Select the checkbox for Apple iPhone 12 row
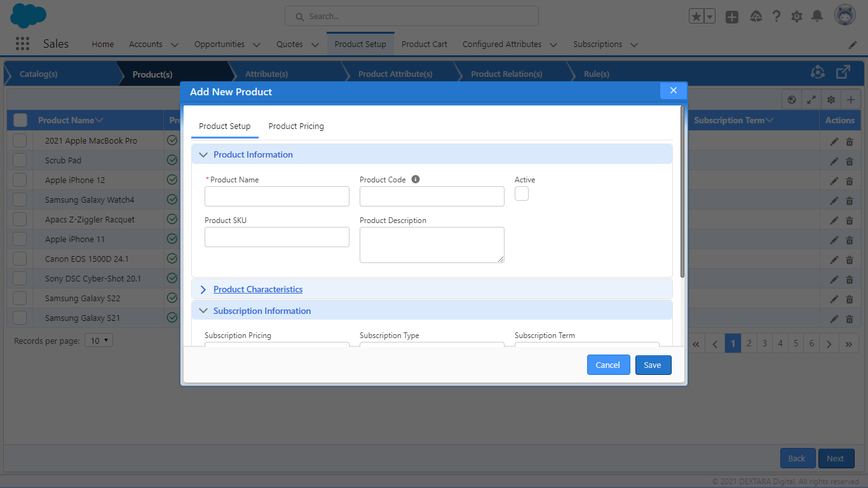 pos(18,180)
